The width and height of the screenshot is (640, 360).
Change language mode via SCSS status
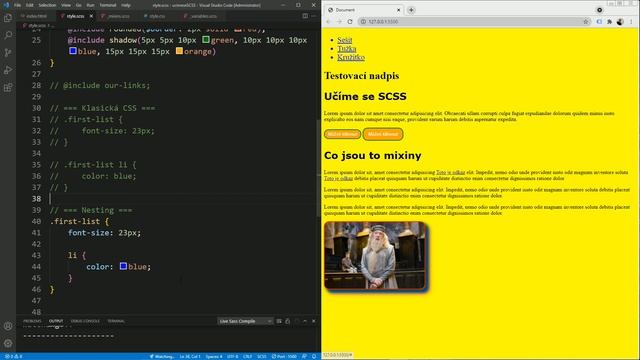point(262,356)
